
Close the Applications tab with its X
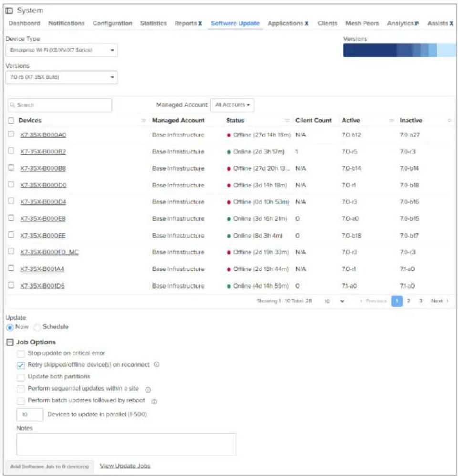click(306, 23)
